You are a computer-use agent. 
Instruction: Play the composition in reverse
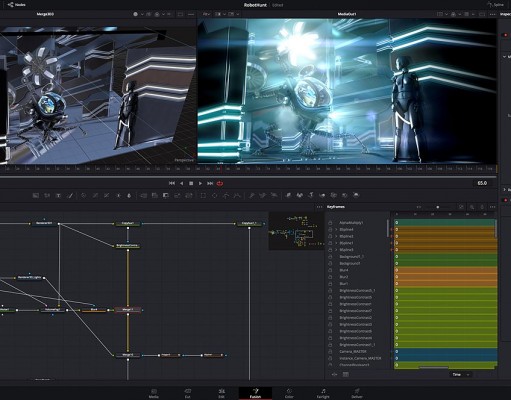click(x=182, y=183)
